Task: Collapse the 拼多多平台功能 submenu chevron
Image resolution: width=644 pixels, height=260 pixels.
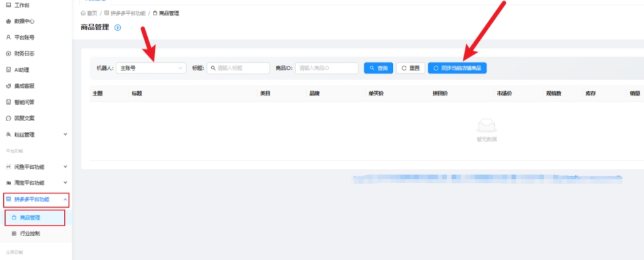Action: [65, 199]
